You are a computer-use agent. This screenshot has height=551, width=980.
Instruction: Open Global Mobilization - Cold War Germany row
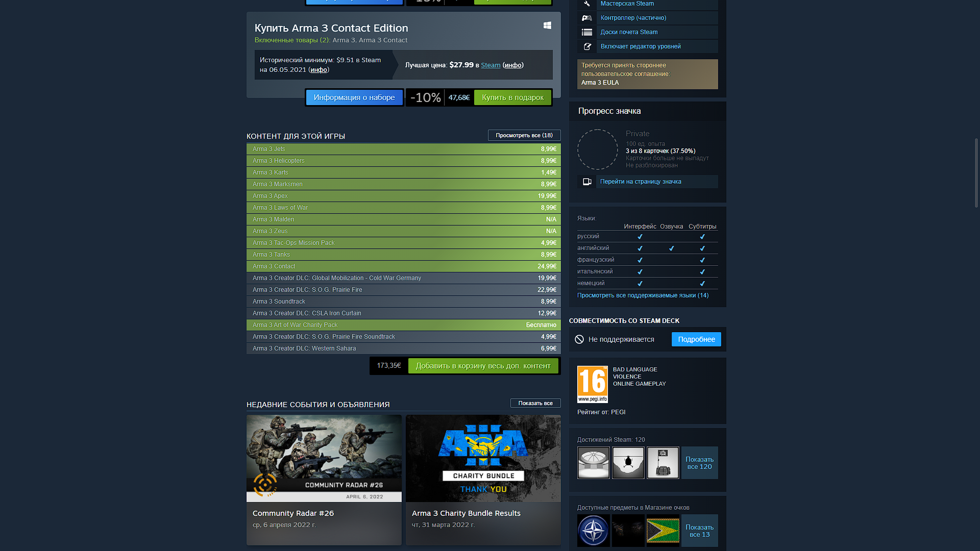(x=404, y=278)
